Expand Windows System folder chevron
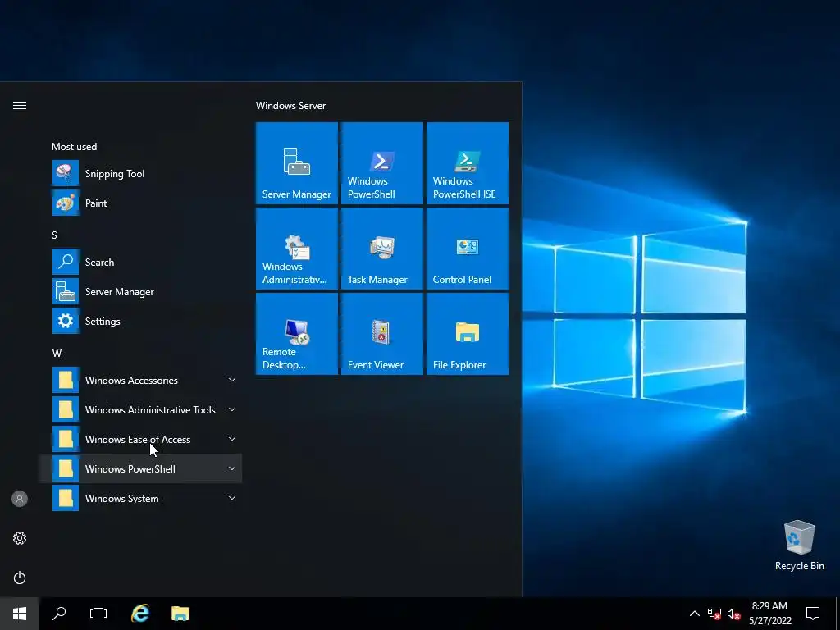Viewport: 840px width, 630px height. point(232,498)
